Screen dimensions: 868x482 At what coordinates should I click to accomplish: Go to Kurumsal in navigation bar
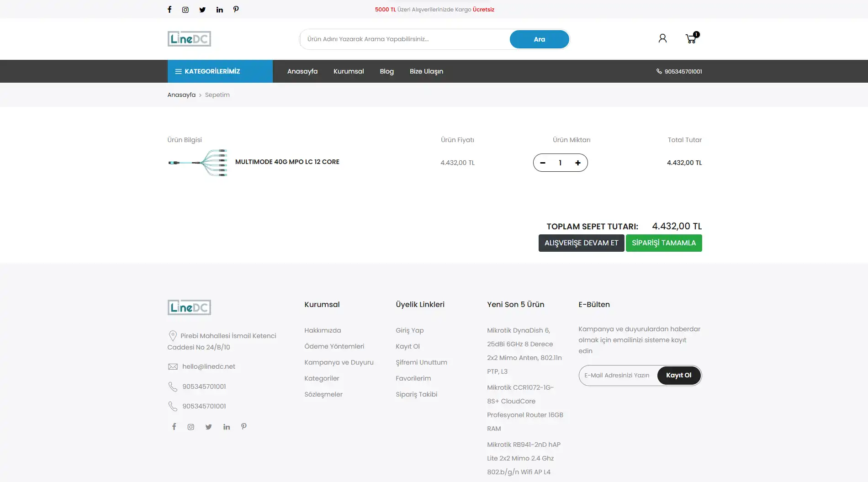point(349,71)
